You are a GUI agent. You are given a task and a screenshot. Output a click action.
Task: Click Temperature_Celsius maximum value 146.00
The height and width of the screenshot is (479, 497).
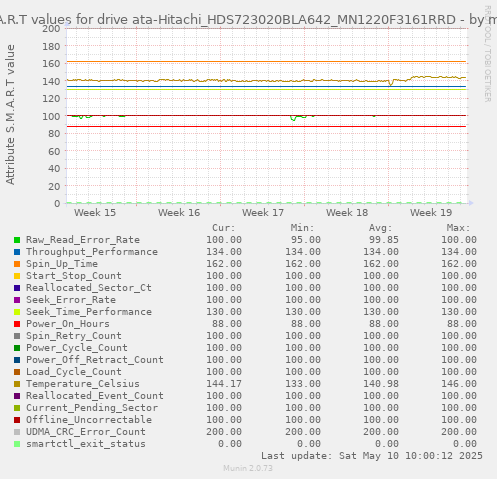459,384
